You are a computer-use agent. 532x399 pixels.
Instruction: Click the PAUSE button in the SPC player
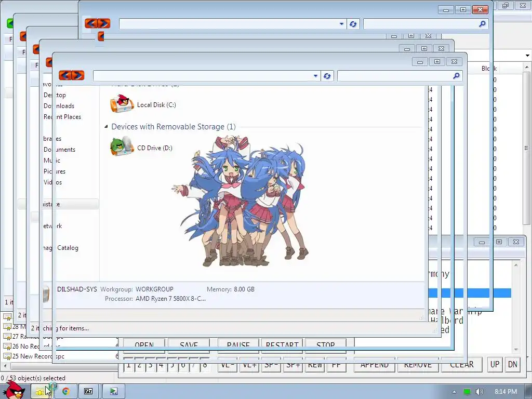(x=238, y=345)
